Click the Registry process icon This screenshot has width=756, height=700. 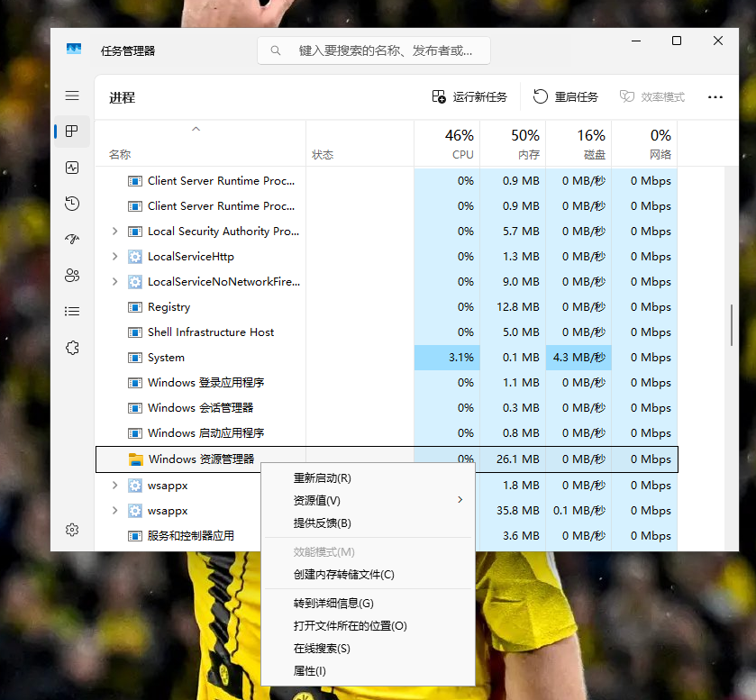[x=135, y=307]
